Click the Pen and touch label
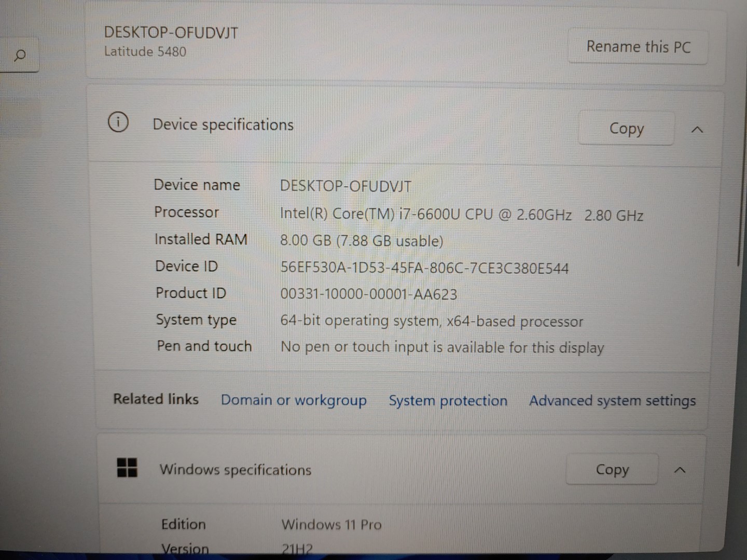747x560 pixels. tap(204, 346)
